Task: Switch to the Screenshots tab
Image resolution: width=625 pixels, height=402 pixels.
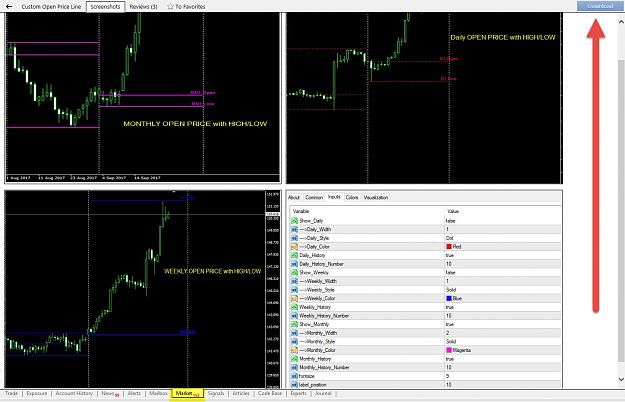Action: click(x=105, y=6)
